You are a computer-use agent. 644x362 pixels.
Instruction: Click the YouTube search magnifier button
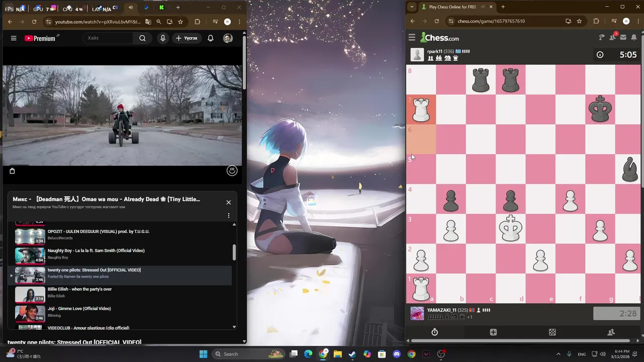(142, 38)
